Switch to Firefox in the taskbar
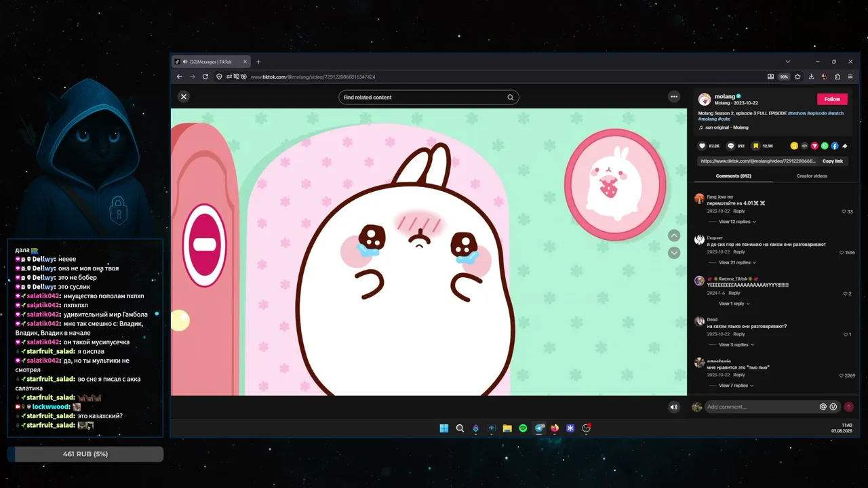This screenshot has height=488, width=868. click(x=555, y=428)
